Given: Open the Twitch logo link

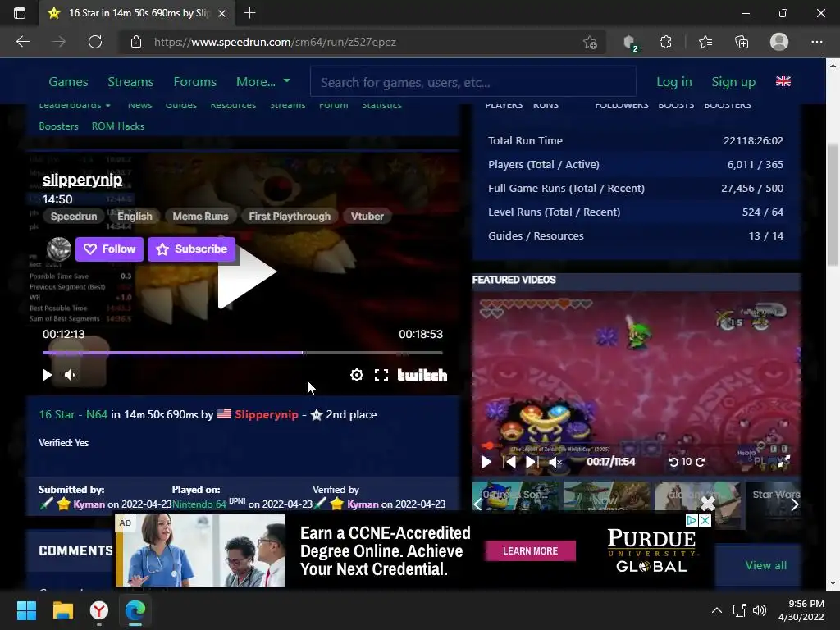Looking at the screenshot, I should [422, 375].
